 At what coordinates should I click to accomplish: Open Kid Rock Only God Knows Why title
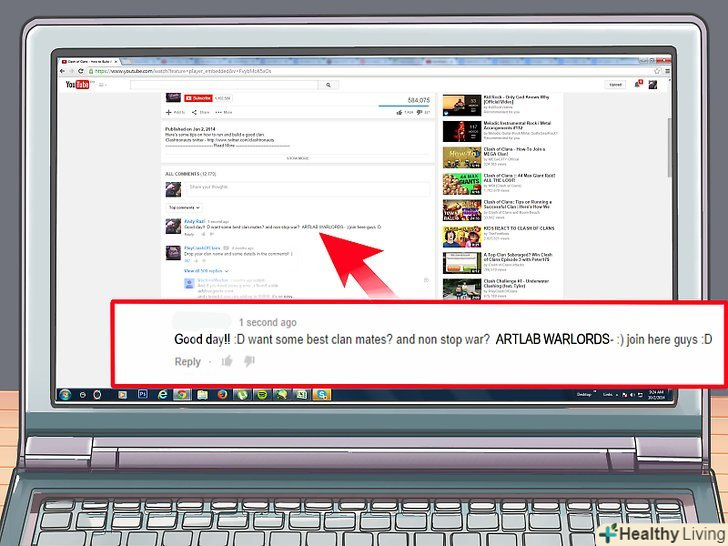(x=516, y=99)
